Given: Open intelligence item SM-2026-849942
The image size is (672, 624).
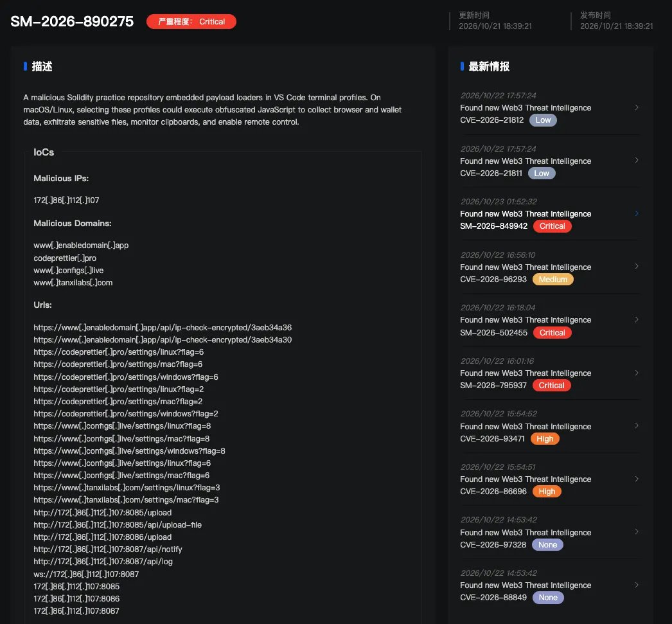Looking at the screenshot, I should pyautogui.click(x=550, y=214).
